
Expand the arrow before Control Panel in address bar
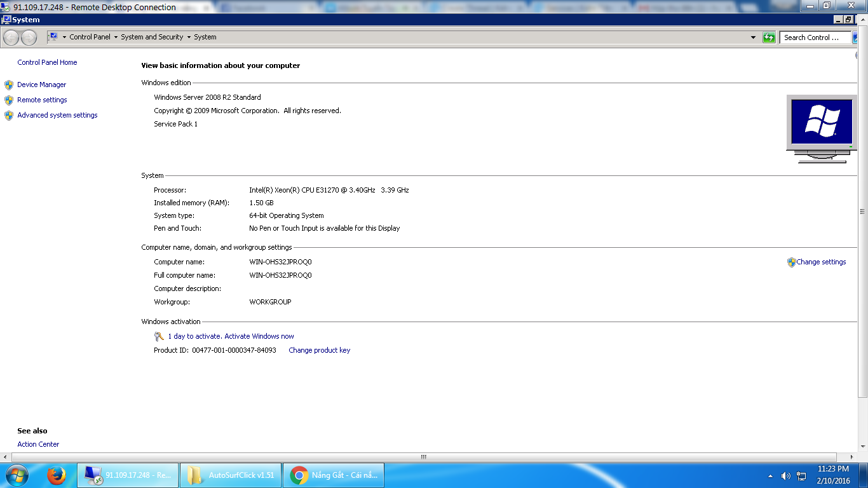(64, 37)
